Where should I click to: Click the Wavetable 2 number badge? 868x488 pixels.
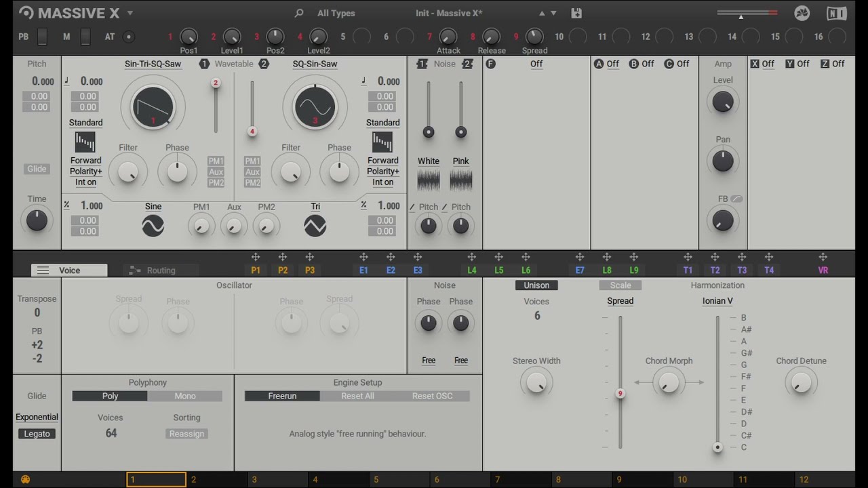[x=264, y=64]
